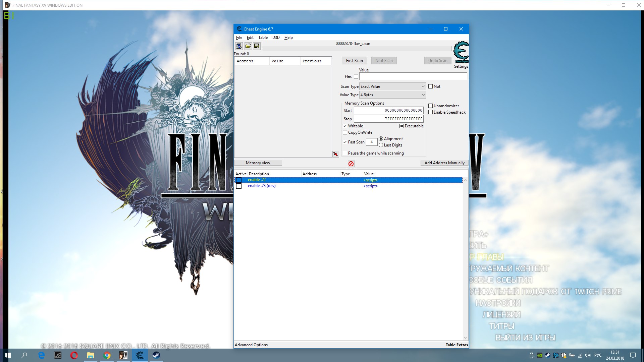Open the process list icon in Cheat Engine
Screen dimensions: 644x362
point(239,46)
